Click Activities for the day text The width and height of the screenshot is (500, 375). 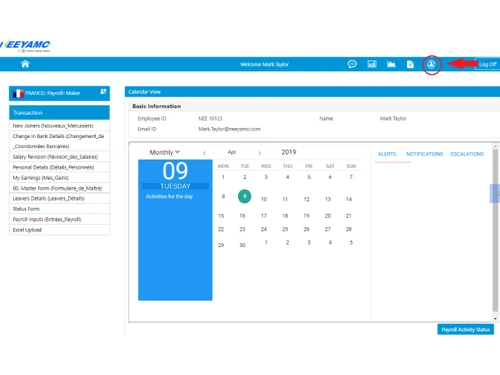(x=169, y=196)
